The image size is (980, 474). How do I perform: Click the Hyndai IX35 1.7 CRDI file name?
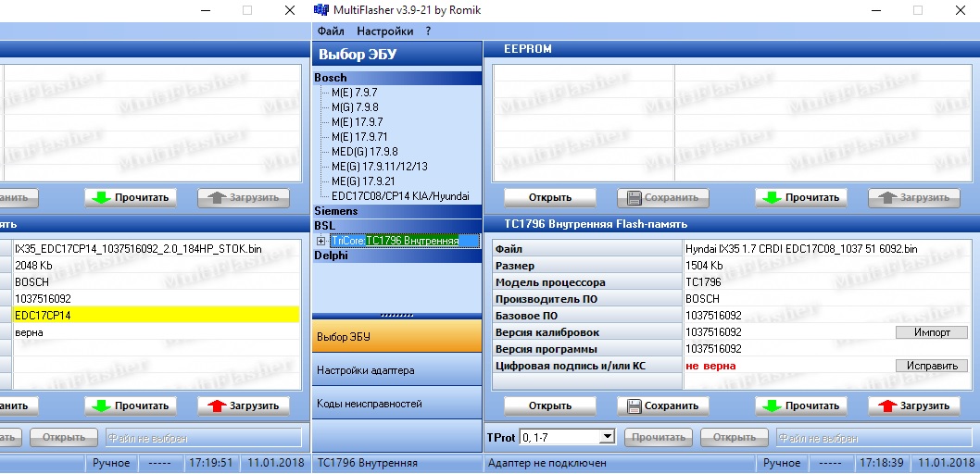(801, 248)
